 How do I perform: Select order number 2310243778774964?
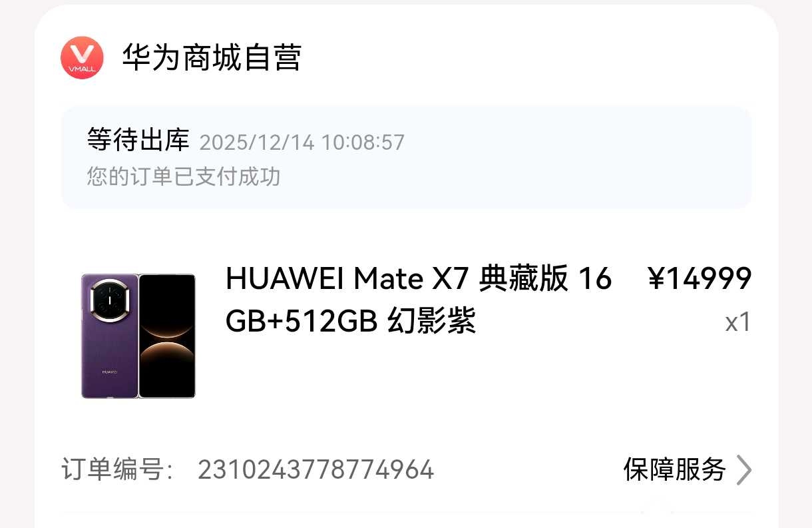pyautogui.click(x=316, y=470)
